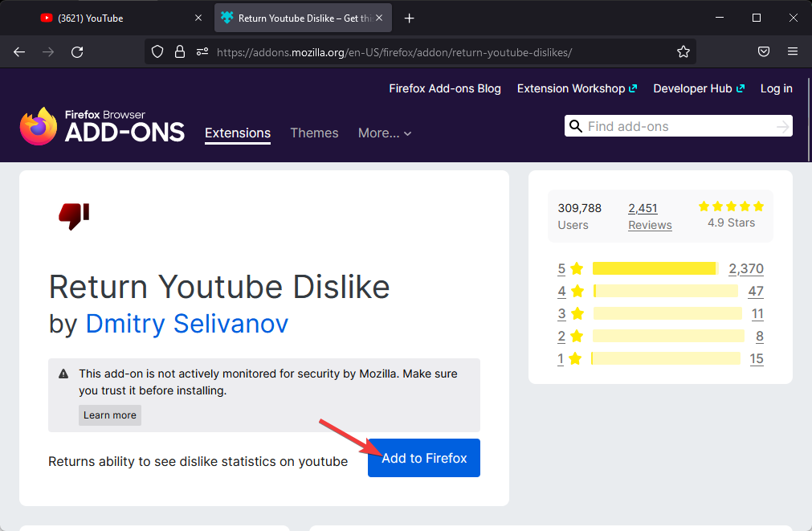Viewport: 812px width, 531px height.
Task: Bookmark this page using the star icon
Action: pos(683,51)
